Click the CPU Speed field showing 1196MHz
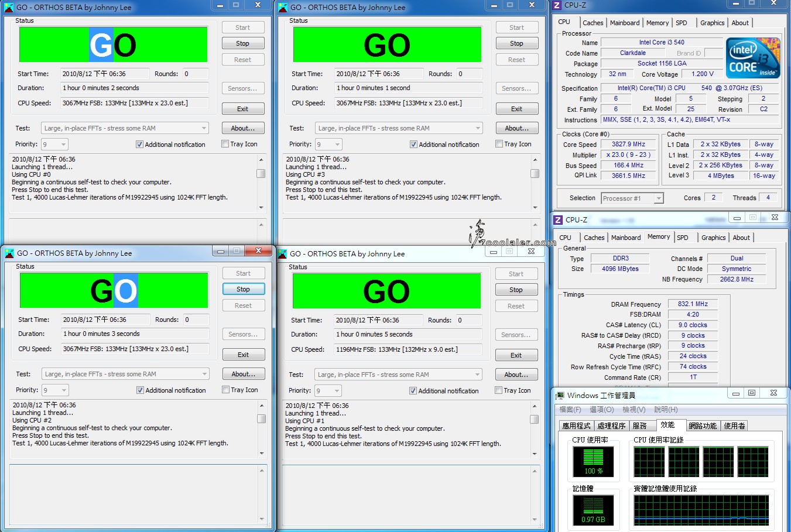Viewport: 791px width, 532px height. point(407,349)
